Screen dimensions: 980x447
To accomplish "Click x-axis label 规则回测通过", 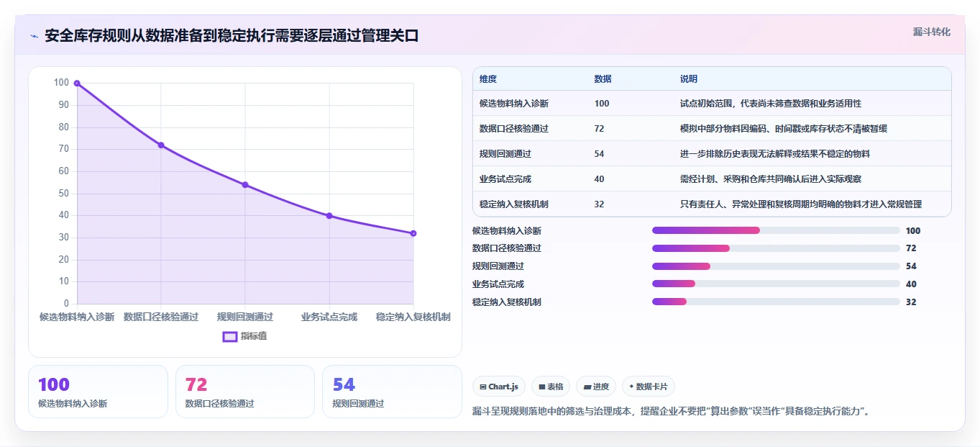I will (245, 317).
